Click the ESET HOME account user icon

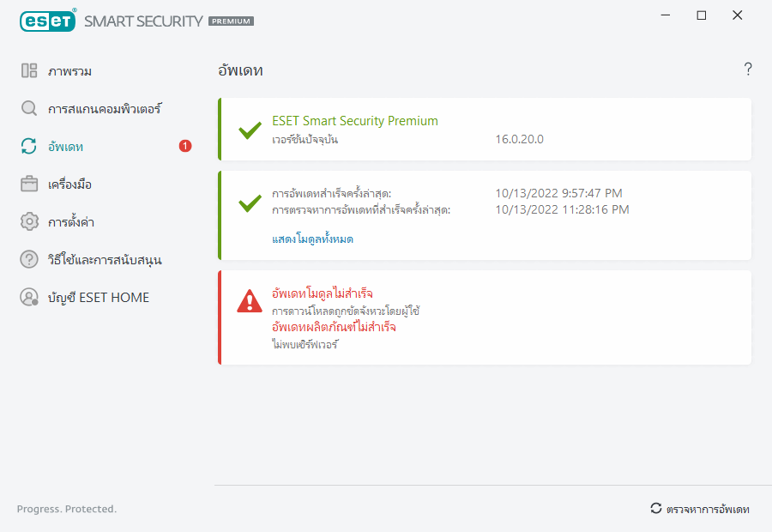[x=29, y=298]
